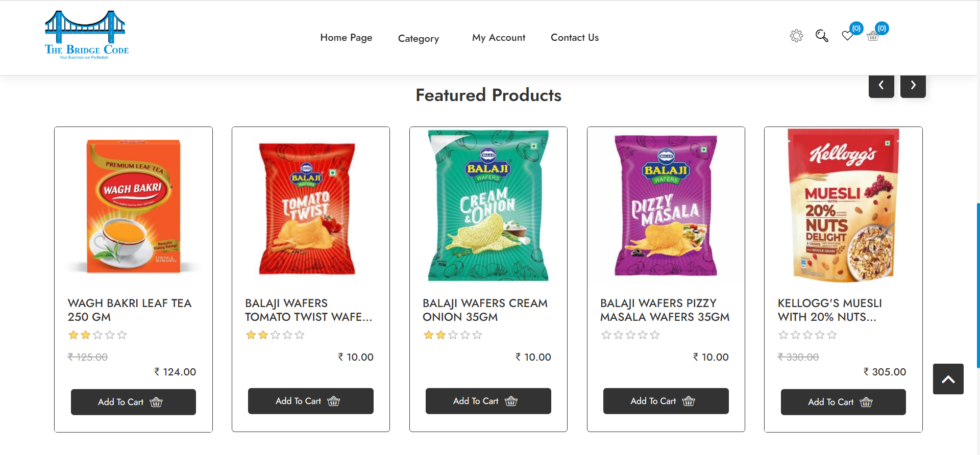Click the back-to-top arrow button
This screenshot has height=455, width=980.
(x=948, y=379)
